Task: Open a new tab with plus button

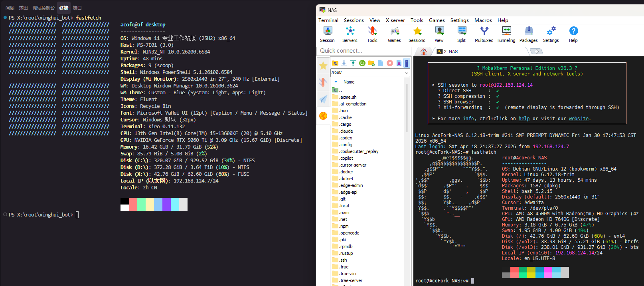Action: [537, 52]
